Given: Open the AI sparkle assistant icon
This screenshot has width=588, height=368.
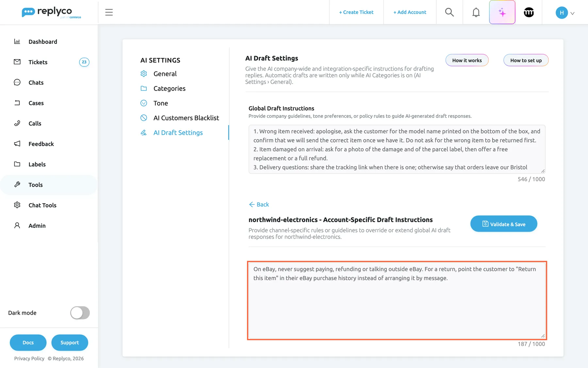Looking at the screenshot, I should pos(502,12).
